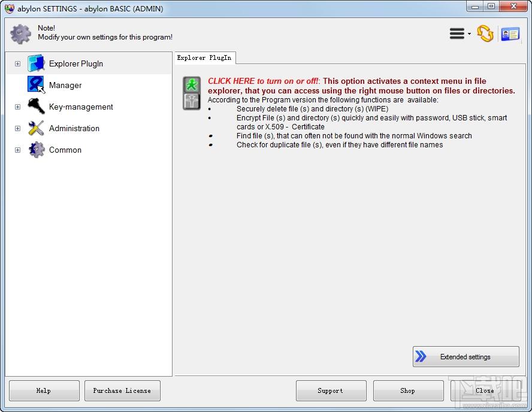This screenshot has width=532, height=412.
Task: Click the Common gear icon
Action: pyautogui.click(x=36, y=150)
